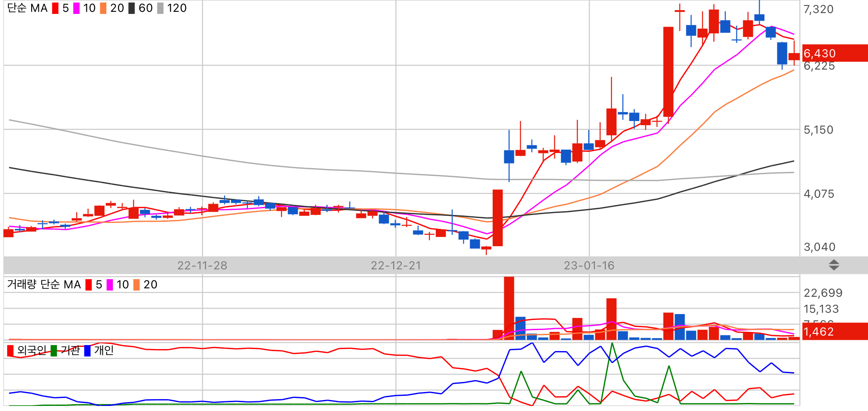Click the 5,150 price axis label
The width and height of the screenshot is (868, 411).
pos(818,130)
